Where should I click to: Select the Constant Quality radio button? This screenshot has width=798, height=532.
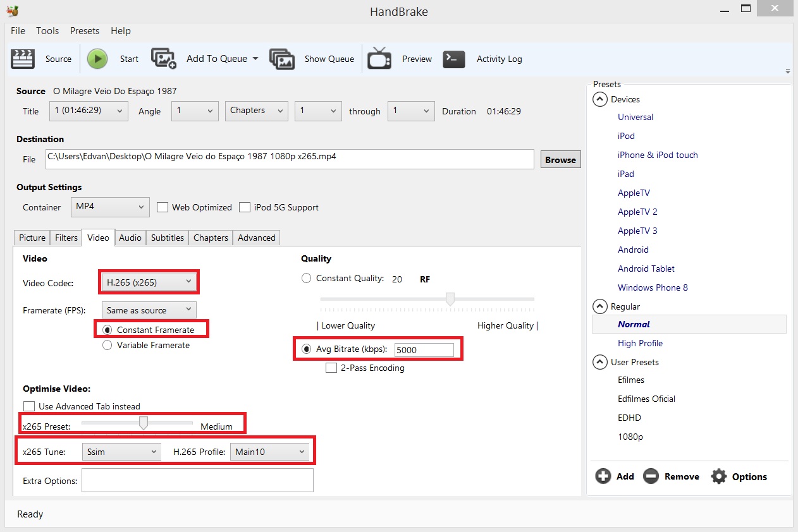[x=307, y=278]
